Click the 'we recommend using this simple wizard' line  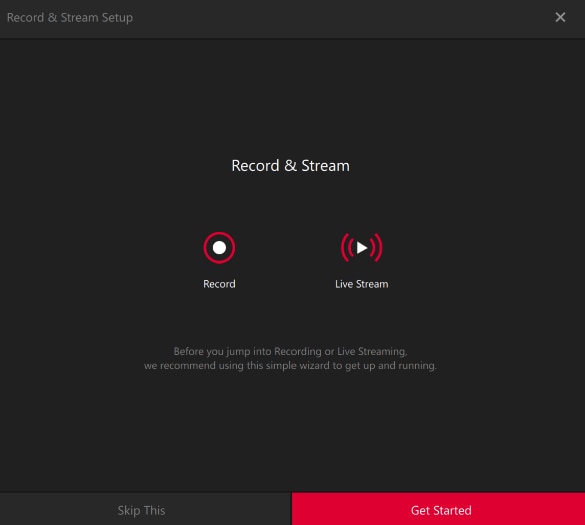[290, 366]
